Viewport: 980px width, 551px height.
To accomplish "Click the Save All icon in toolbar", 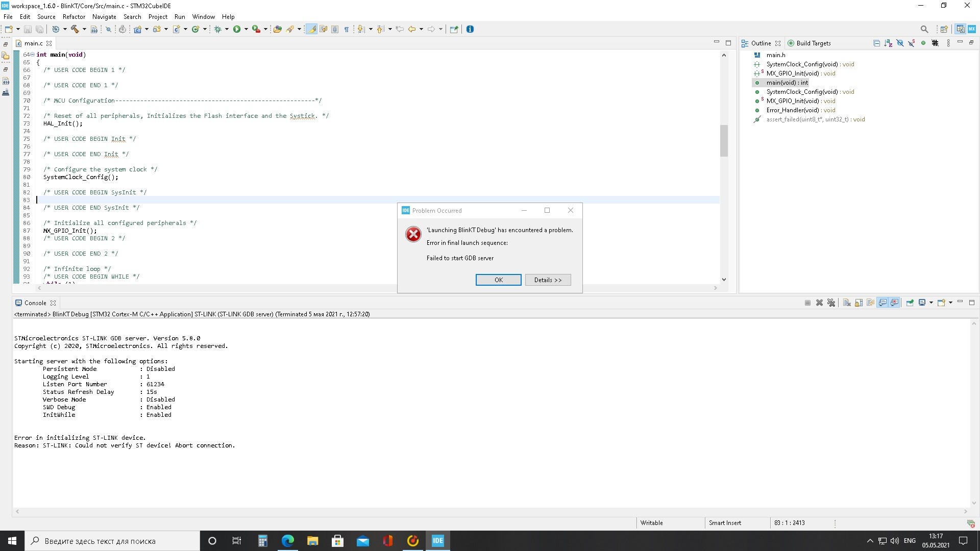I will point(39,29).
